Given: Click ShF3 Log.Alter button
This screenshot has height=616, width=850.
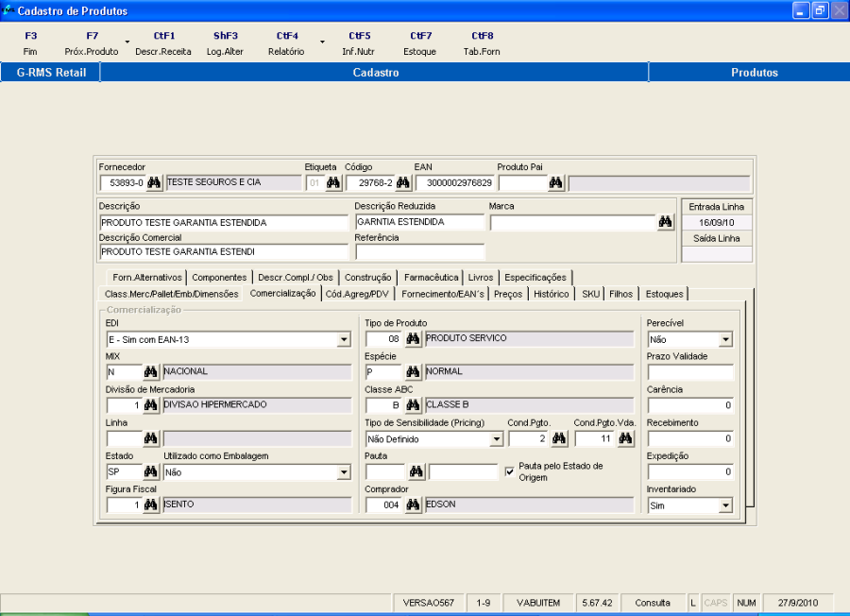Looking at the screenshot, I should pyautogui.click(x=225, y=43).
